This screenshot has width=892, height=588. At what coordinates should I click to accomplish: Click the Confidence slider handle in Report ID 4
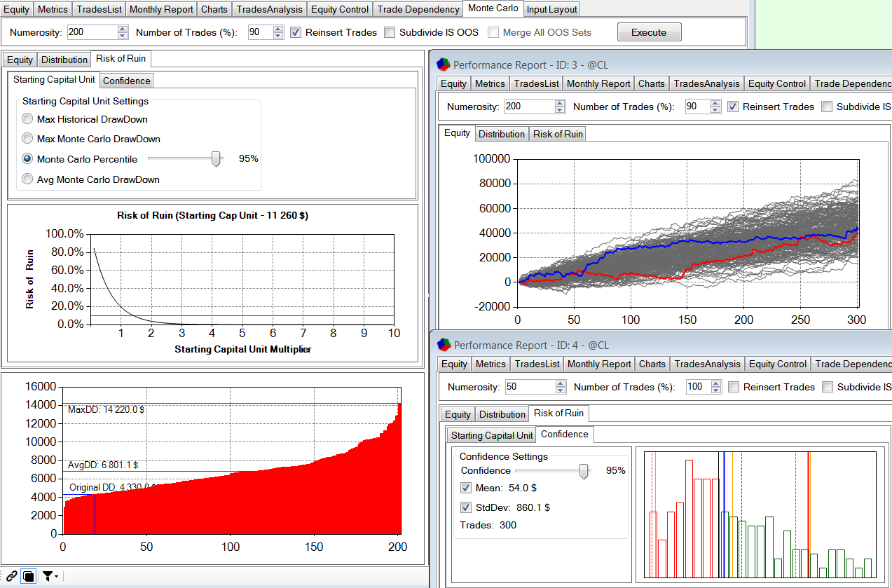click(584, 472)
